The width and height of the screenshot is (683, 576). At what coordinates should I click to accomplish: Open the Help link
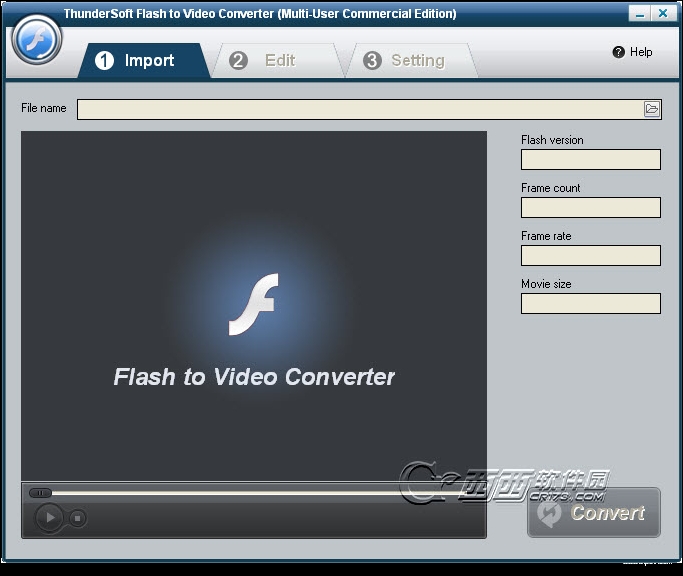coord(641,52)
